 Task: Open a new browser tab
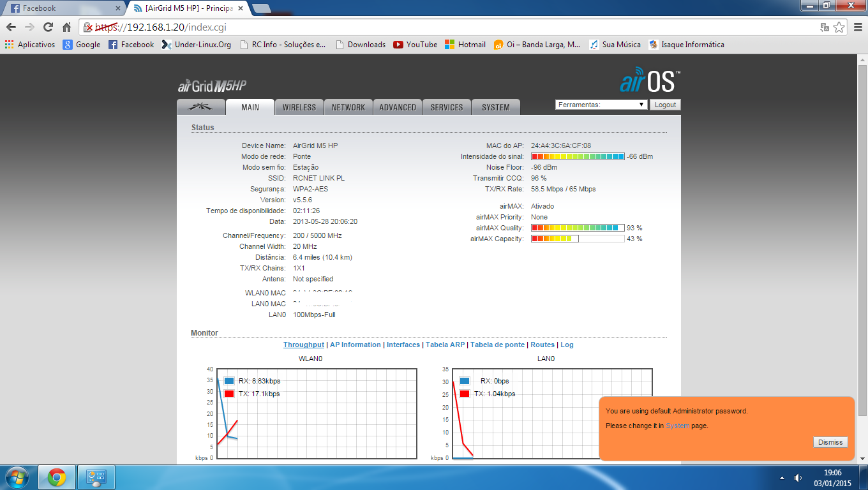(x=260, y=8)
